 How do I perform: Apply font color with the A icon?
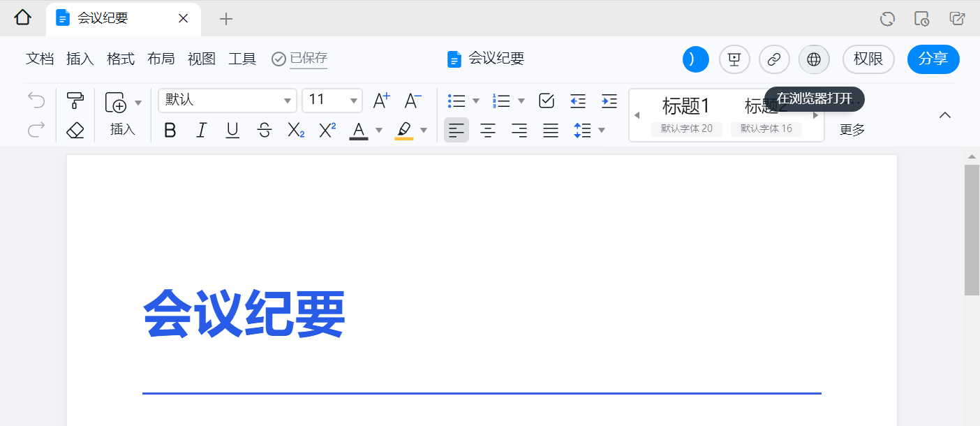point(359,130)
